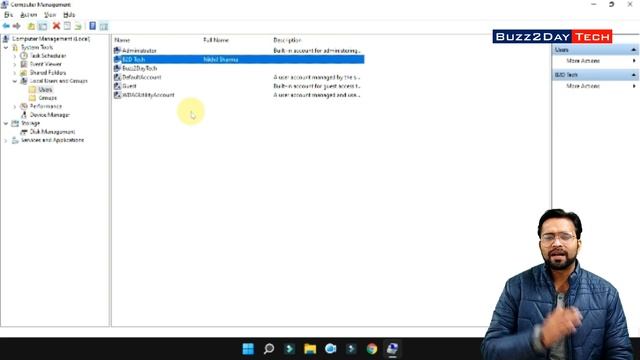Open the Action menu
The width and height of the screenshot is (640, 360).
point(29,15)
